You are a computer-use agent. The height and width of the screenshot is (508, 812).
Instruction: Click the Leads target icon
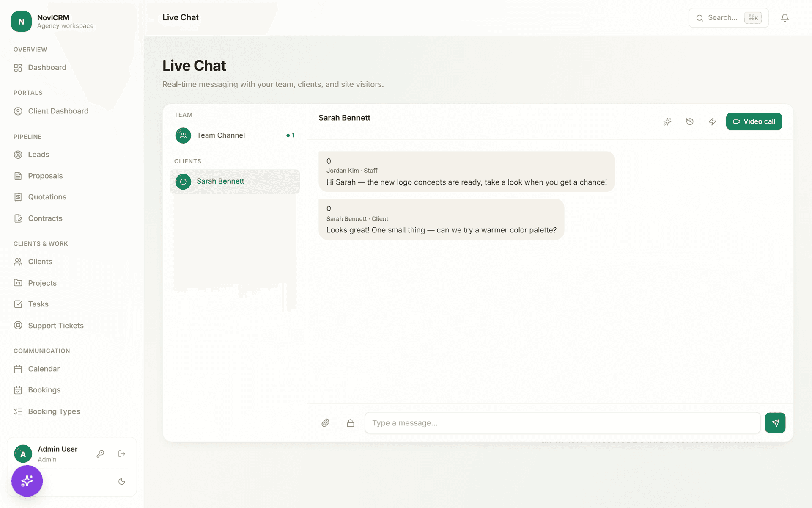(x=18, y=155)
